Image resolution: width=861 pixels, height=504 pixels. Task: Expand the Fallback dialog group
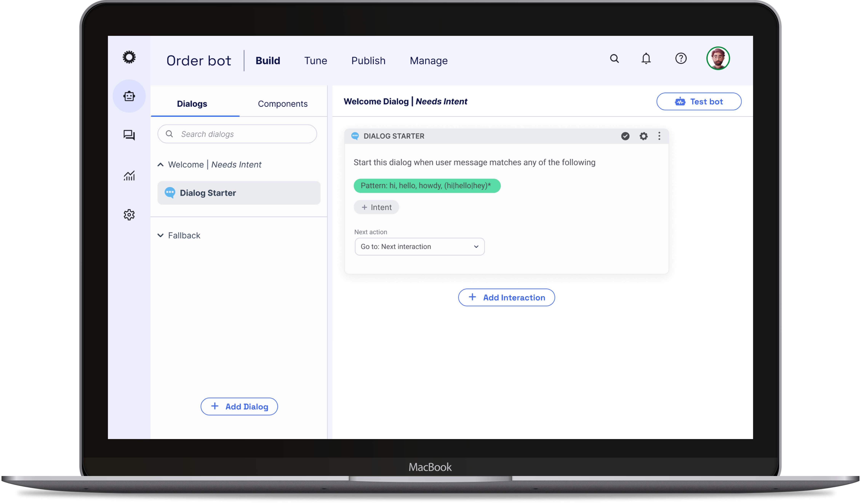(160, 235)
